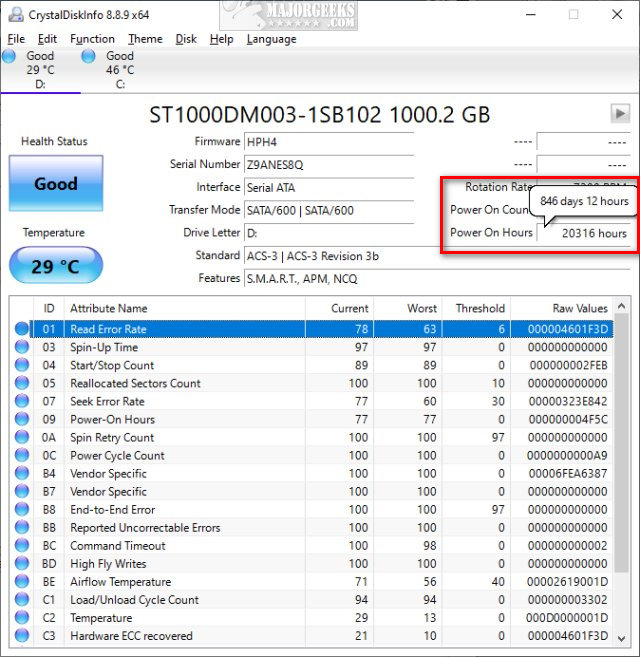Open the Function menu
The width and height of the screenshot is (640, 657).
(92, 39)
